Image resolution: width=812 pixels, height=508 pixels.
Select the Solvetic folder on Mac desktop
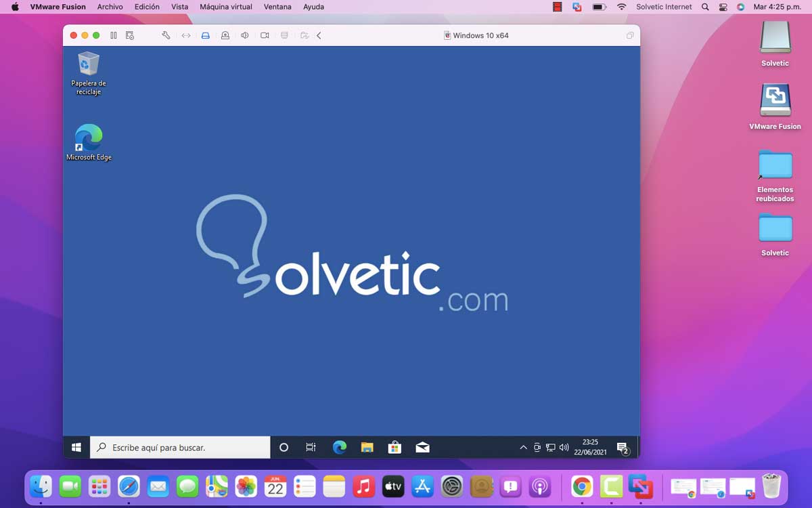[x=775, y=234]
